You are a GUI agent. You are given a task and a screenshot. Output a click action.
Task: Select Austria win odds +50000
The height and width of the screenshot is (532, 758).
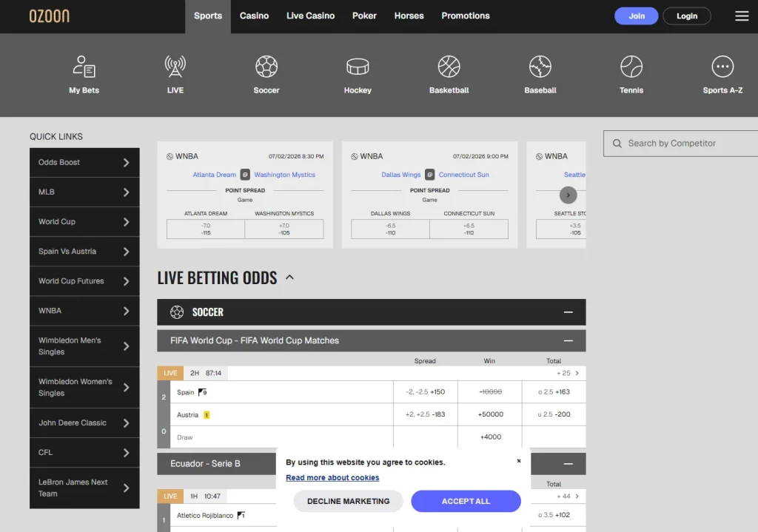point(490,414)
